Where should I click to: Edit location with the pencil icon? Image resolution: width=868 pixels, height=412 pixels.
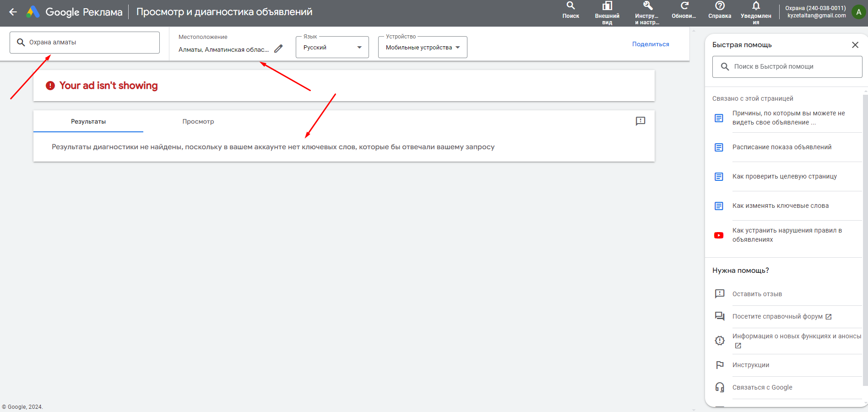point(278,49)
